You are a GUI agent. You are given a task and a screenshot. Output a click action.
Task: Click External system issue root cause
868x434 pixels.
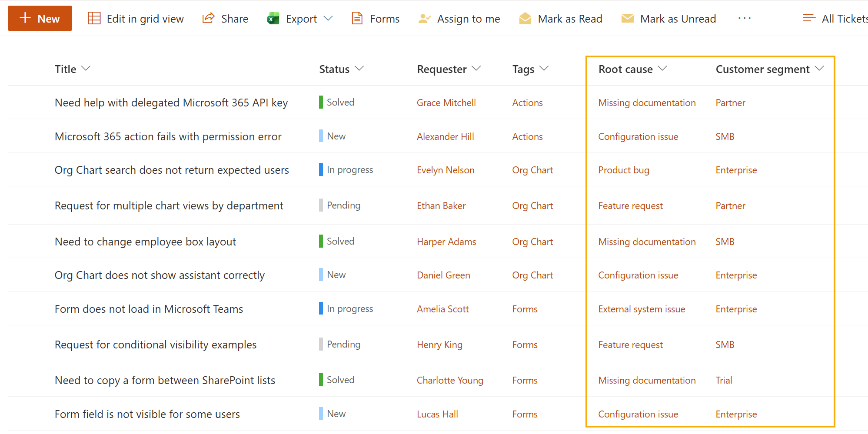[x=642, y=309]
